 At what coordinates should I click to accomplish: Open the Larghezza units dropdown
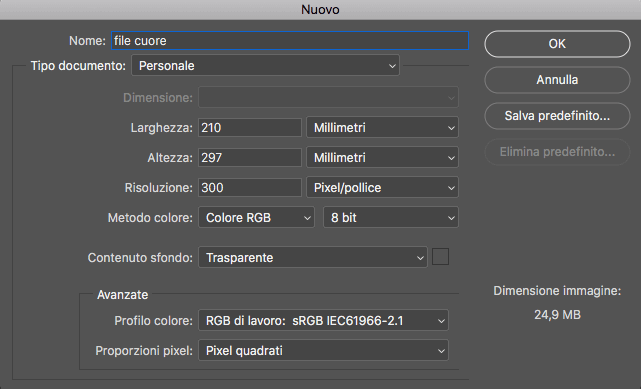tap(382, 127)
